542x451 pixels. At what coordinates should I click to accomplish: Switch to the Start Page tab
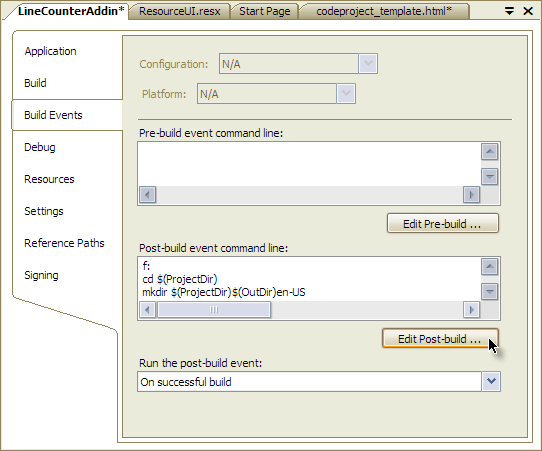pyautogui.click(x=264, y=11)
